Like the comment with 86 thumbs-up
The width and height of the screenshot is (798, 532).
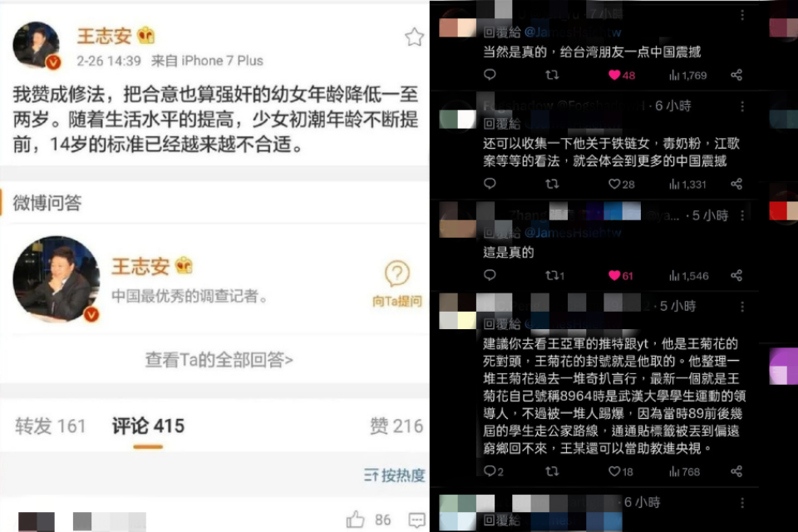356,520
